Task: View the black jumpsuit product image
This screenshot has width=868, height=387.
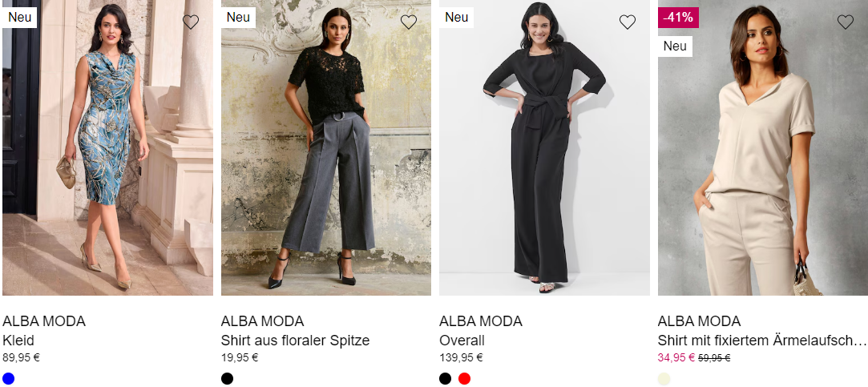Action: point(544,147)
